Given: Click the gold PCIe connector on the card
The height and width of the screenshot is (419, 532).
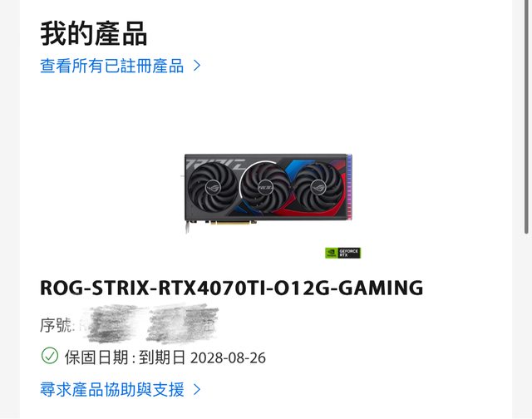Looking at the screenshot, I should tap(233, 223).
